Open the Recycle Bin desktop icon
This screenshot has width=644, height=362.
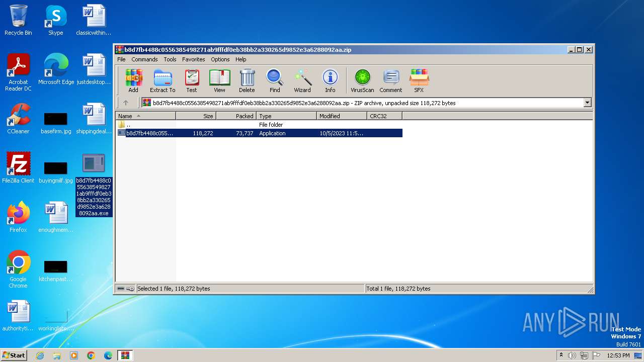[18, 20]
